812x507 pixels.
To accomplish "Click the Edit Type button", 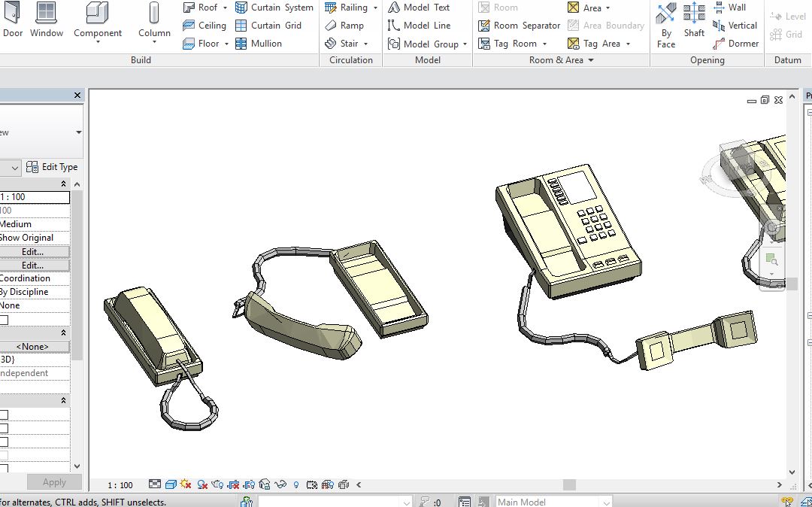I will tap(53, 167).
